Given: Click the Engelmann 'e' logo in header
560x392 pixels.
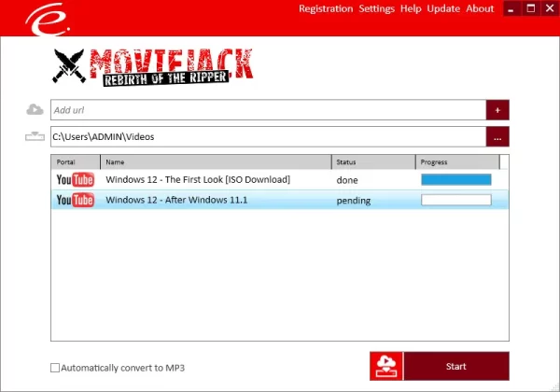Looking at the screenshot, I should pos(48,20).
